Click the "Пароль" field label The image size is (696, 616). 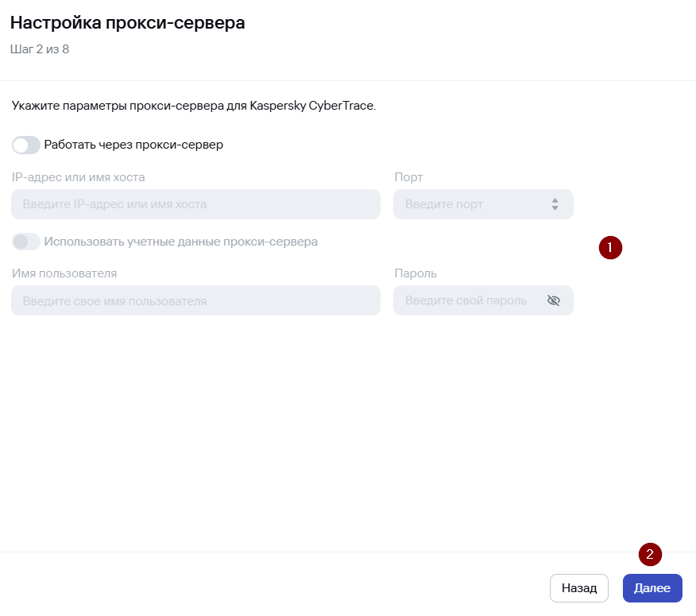coord(416,273)
